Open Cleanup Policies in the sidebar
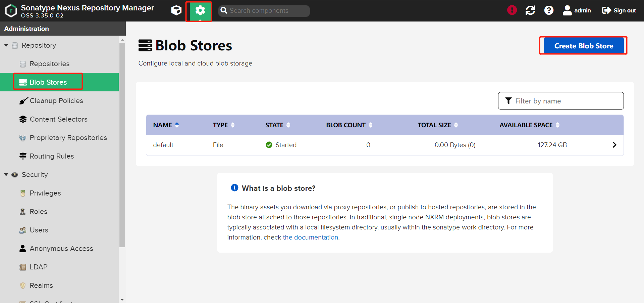 [56, 101]
